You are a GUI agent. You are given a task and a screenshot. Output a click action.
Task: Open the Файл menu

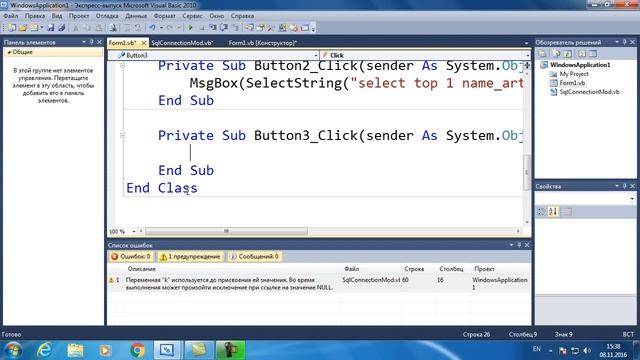click(x=11, y=16)
